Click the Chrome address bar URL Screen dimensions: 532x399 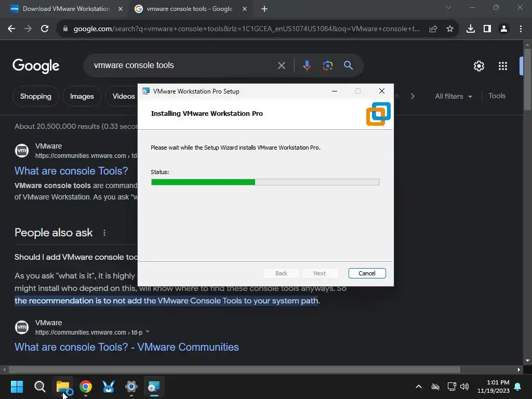pos(247,29)
